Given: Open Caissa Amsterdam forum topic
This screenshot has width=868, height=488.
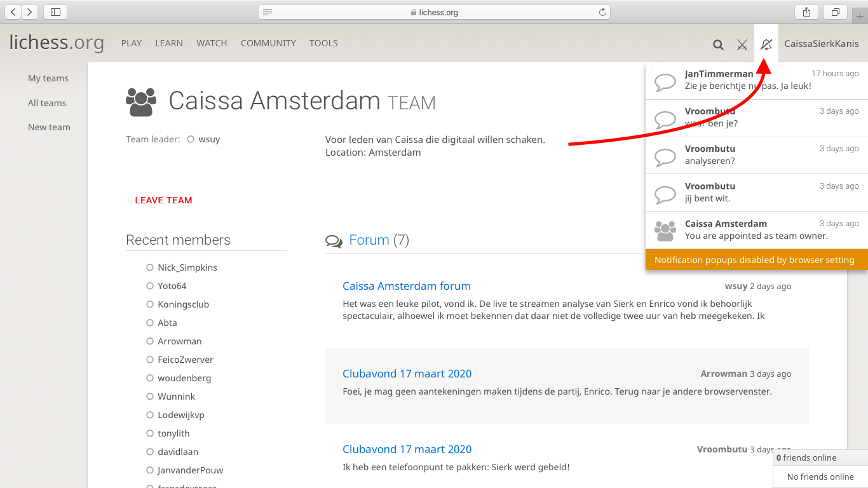Looking at the screenshot, I should tap(407, 286).
